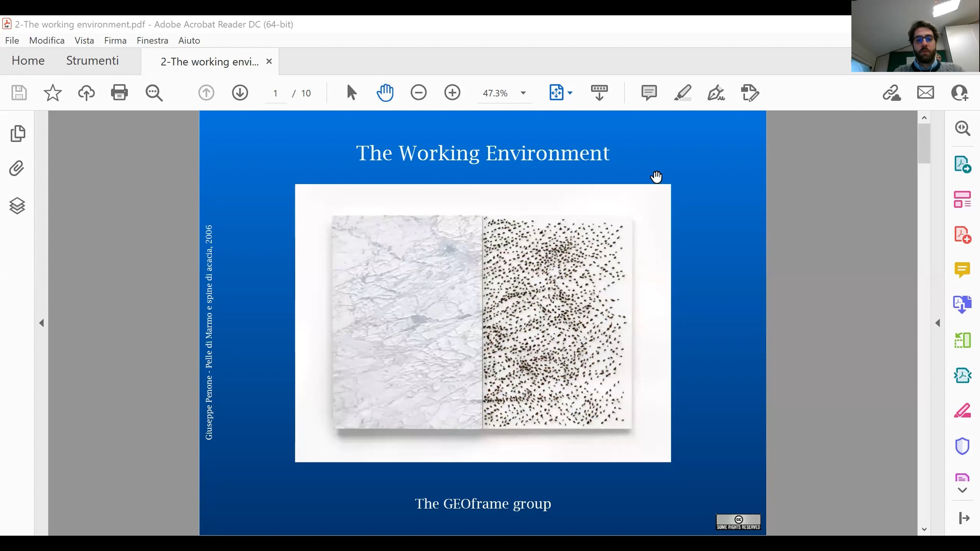Open the Aiuto menu

pyautogui.click(x=189, y=40)
